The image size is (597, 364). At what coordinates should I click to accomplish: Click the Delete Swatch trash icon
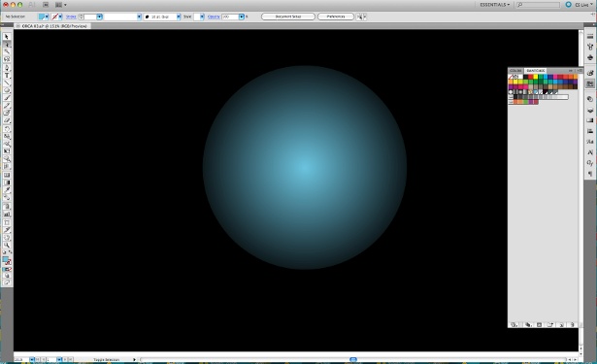coord(573,325)
